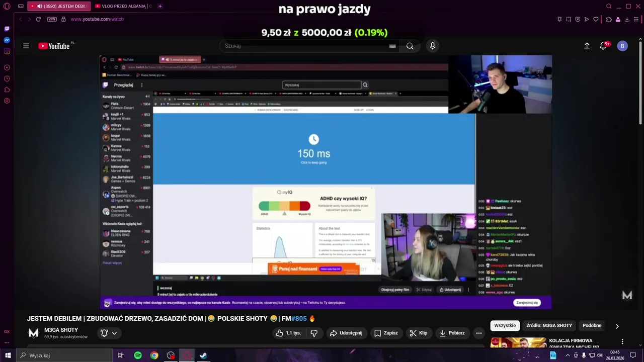This screenshot has width=644, height=362.
Task: Click the VPN badge in address bar
Action: pos(52,19)
